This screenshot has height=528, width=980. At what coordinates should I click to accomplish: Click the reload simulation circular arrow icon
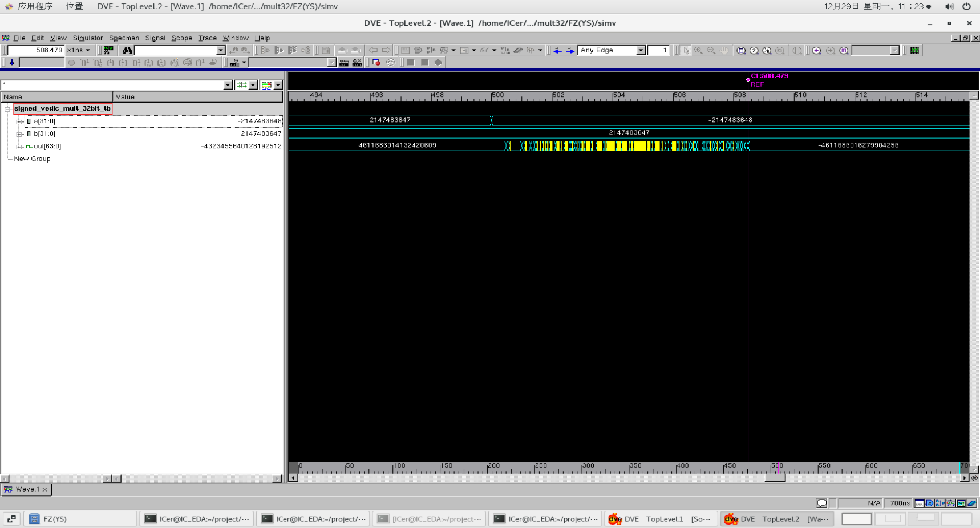click(390, 63)
